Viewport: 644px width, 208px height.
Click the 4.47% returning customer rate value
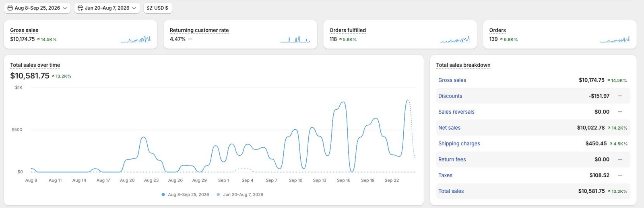pyautogui.click(x=178, y=39)
